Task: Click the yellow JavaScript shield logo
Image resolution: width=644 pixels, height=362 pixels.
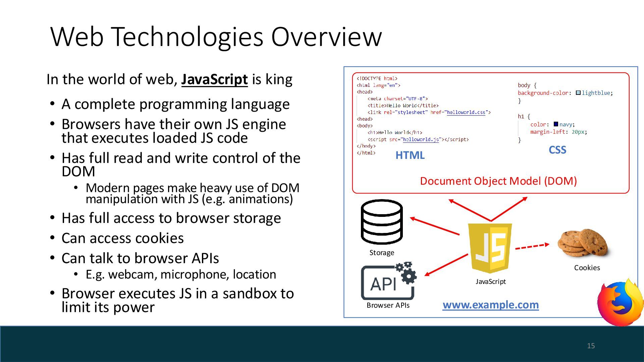Action: tap(490, 248)
